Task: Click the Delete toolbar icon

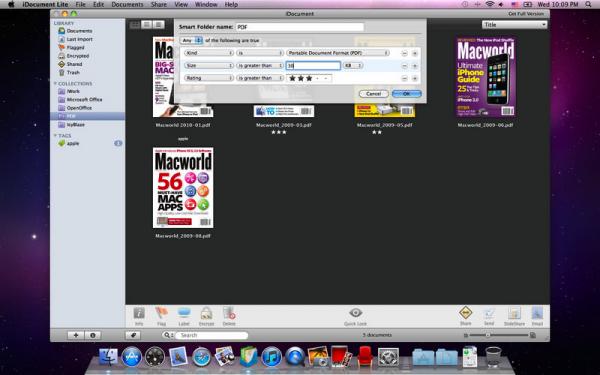Action: (x=229, y=313)
